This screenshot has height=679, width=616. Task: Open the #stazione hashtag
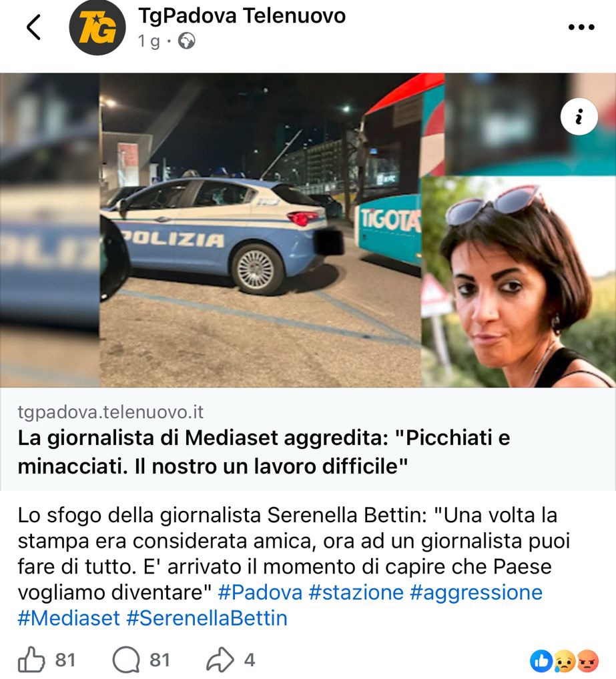click(356, 592)
